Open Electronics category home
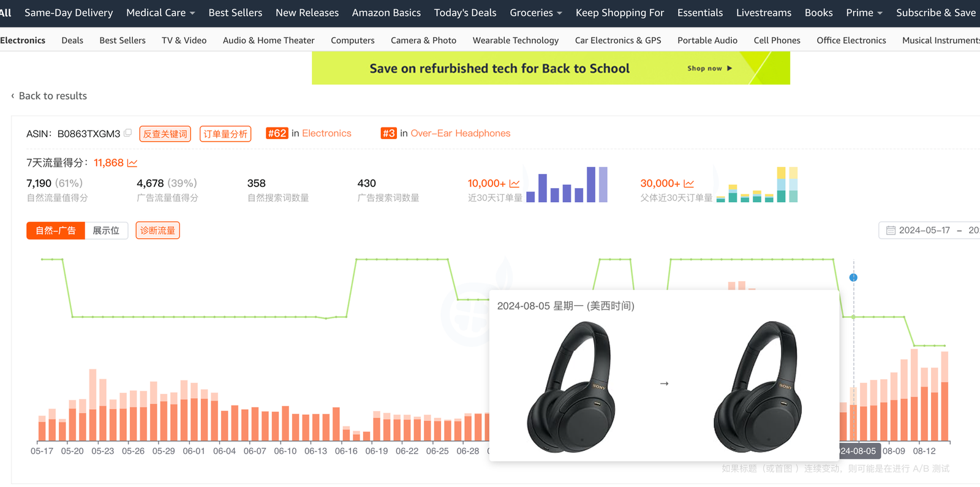980x487 pixels. tap(23, 40)
